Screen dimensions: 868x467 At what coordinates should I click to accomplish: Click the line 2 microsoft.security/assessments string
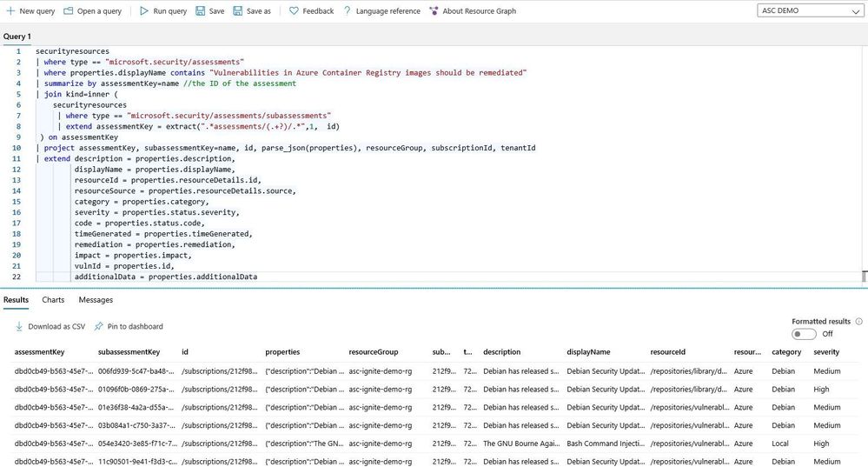coord(175,62)
